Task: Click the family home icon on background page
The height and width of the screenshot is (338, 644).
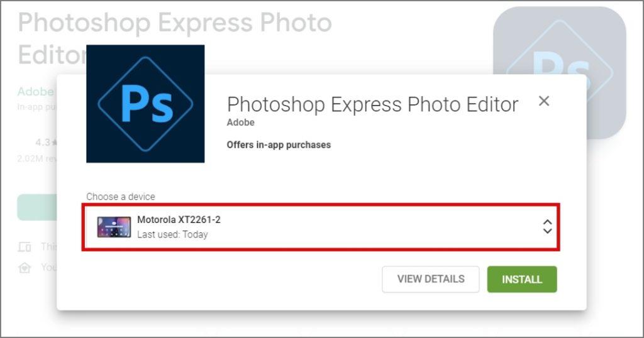Action: point(25,268)
